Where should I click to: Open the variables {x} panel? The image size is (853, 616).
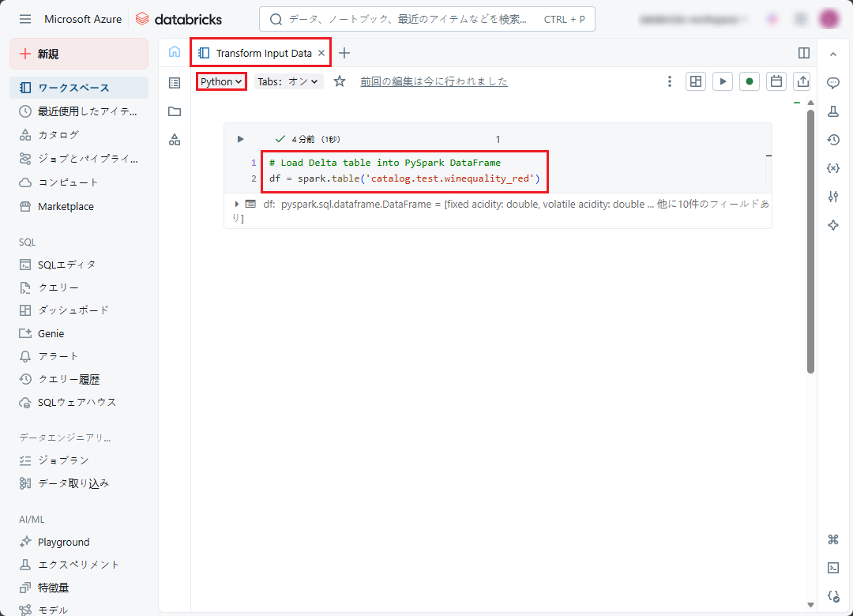832,168
